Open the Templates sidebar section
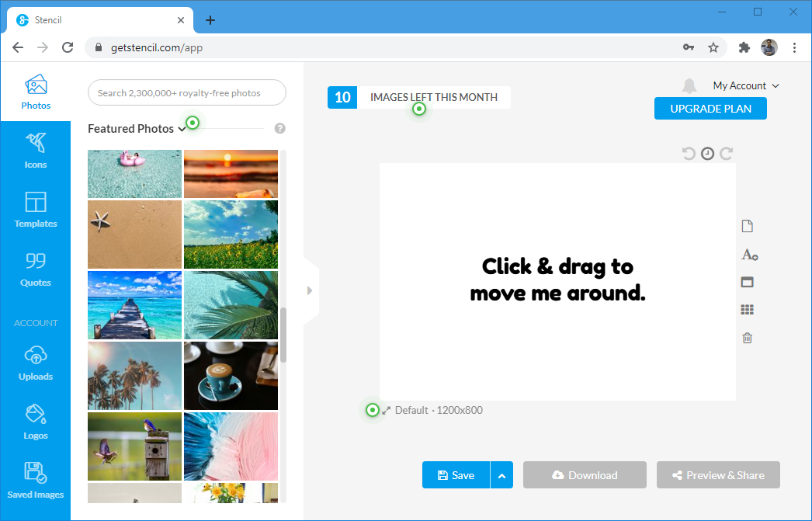Image resolution: width=812 pixels, height=521 pixels. tap(36, 210)
